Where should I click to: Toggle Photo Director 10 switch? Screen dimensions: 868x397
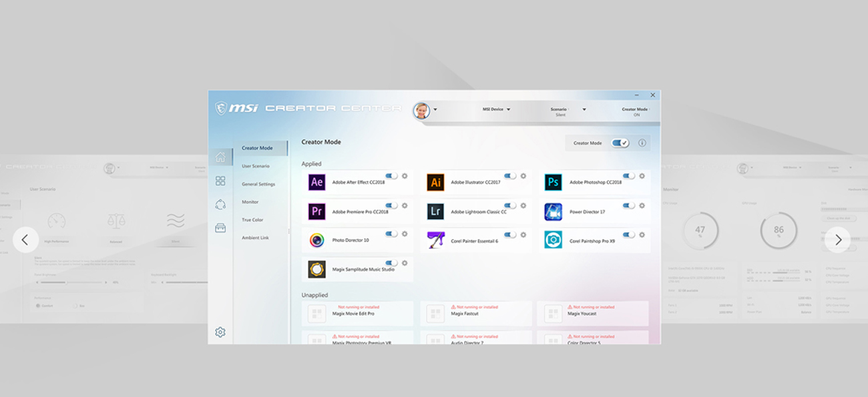point(391,234)
